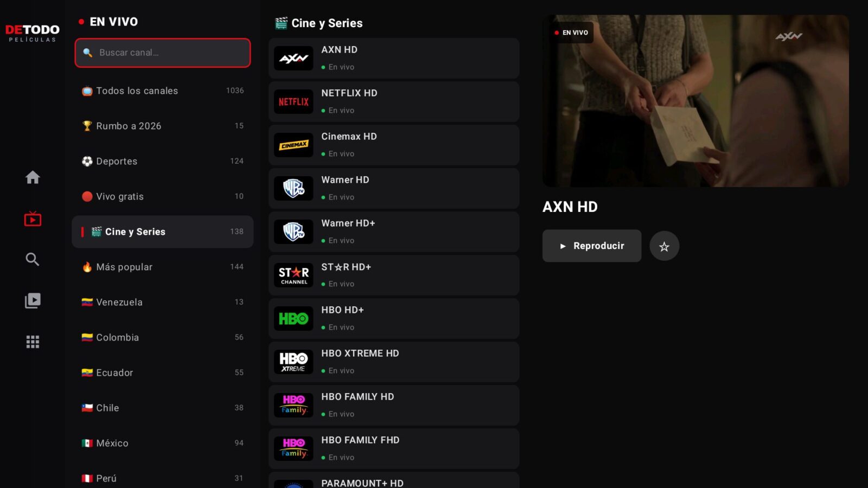Click the DETODO Películas logo
Viewport: 868px width, 488px height.
(x=33, y=33)
